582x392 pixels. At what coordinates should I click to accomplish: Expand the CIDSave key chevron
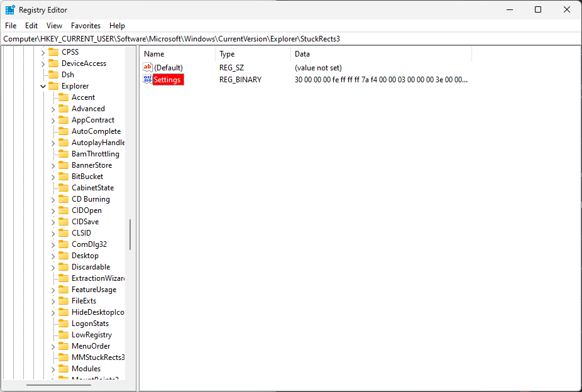(53, 222)
